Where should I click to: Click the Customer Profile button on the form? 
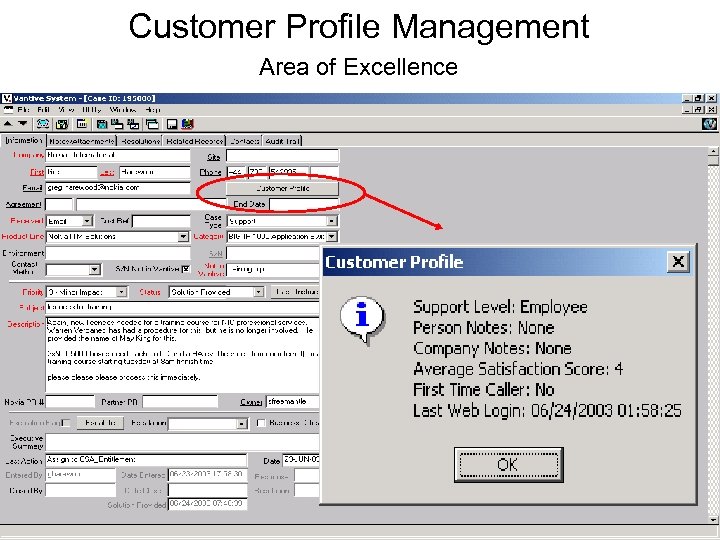tap(282, 188)
